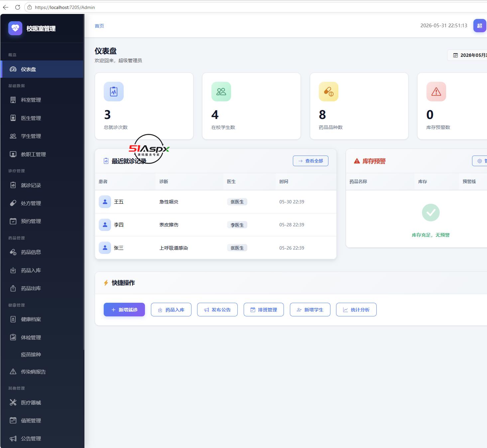The image size is (487, 448).
Task: Click time cell 05-30 22:39
Action: coord(292,202)
